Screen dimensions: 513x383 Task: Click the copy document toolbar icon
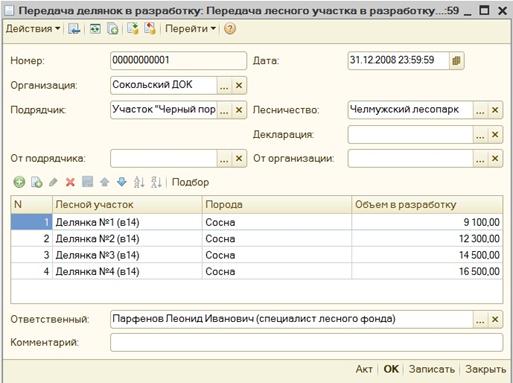point(113,29)
